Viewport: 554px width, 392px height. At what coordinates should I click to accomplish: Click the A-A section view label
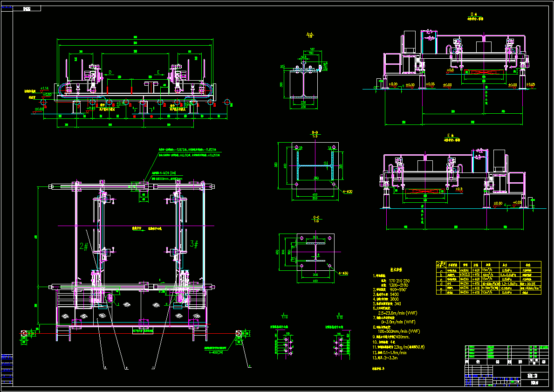tap(310, 35)
